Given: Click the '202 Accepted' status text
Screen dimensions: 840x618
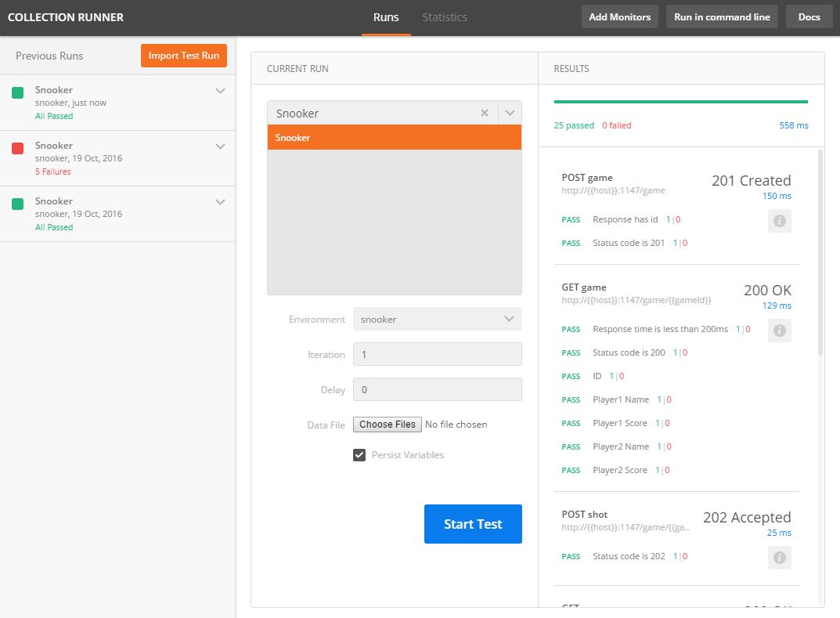Looking at the screenshot, I should coord(747,517).
